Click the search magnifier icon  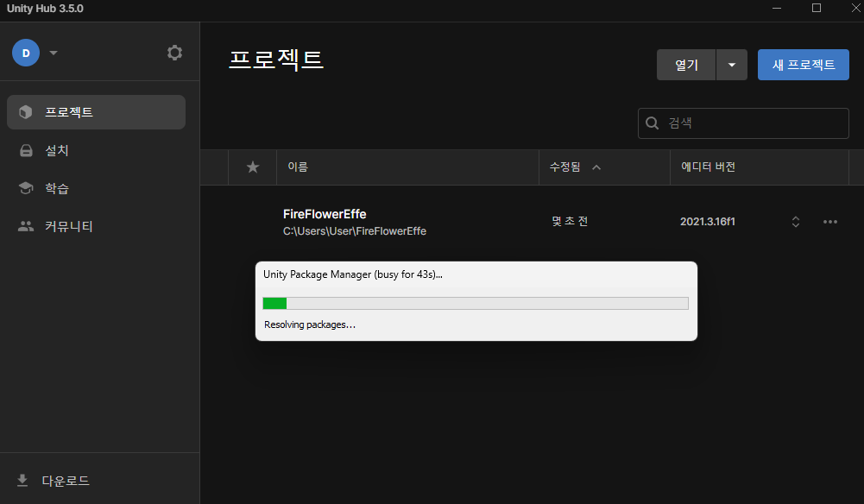click(x=652, y=123)
